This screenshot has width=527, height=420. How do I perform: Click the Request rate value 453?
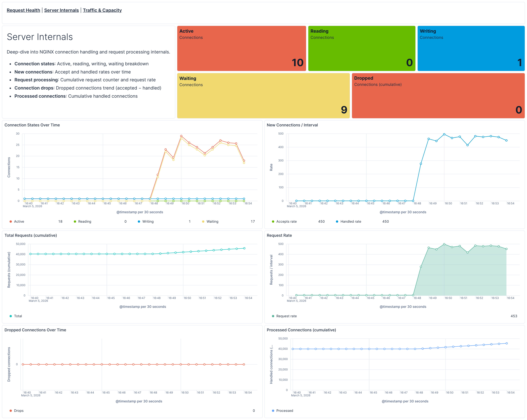point(514,316)
